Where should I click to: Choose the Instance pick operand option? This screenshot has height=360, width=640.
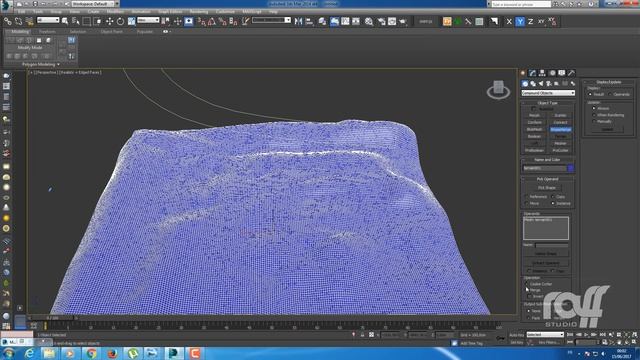(553, 203)
